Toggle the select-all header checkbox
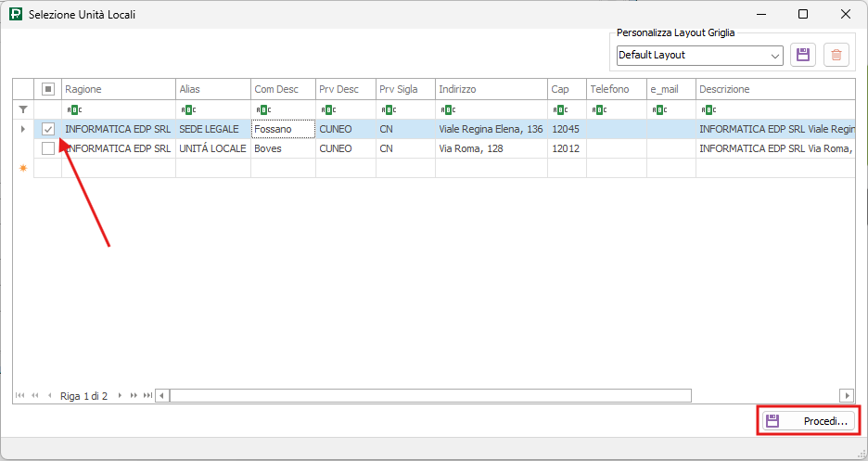Image resolution: width=868 pixels, height=461 pixels. (x=48, y=89)
